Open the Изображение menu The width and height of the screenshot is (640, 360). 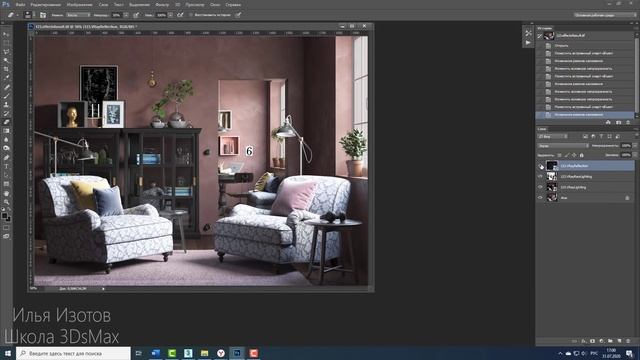[x=80, y=4]
